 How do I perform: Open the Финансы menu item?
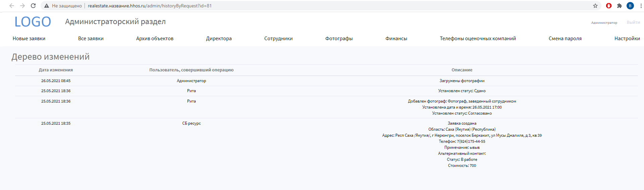click(x=396, y=39)
